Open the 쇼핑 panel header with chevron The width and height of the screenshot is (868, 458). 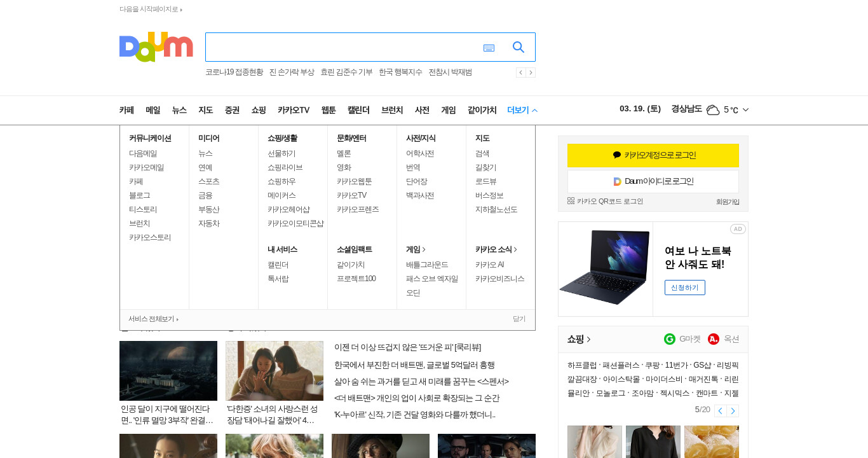[x=579, y=339]
